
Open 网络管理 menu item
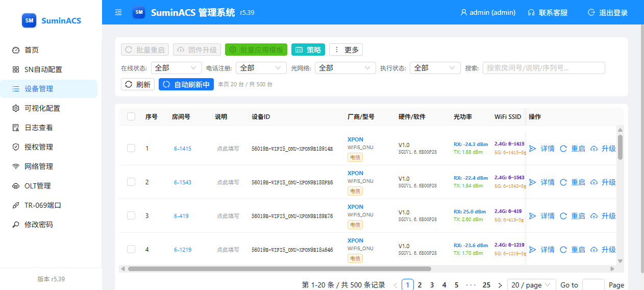click(x=48, y=166)
